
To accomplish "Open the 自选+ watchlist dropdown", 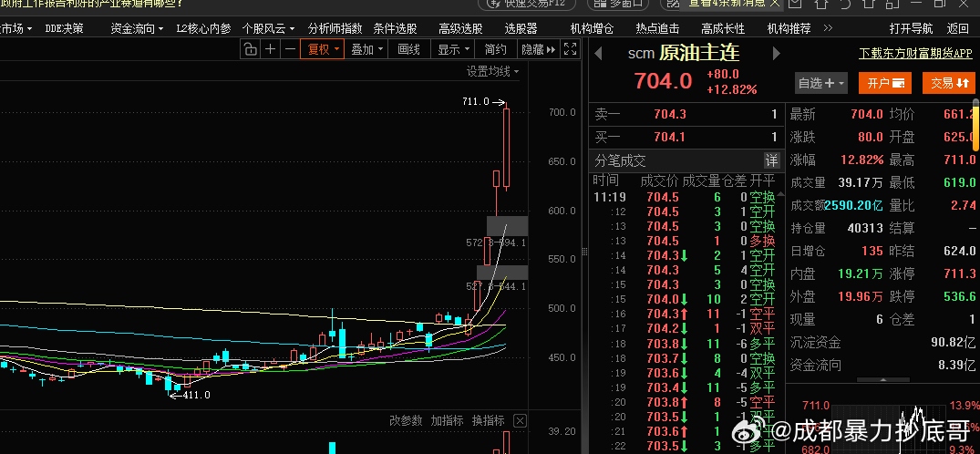I will coord(821,83).
